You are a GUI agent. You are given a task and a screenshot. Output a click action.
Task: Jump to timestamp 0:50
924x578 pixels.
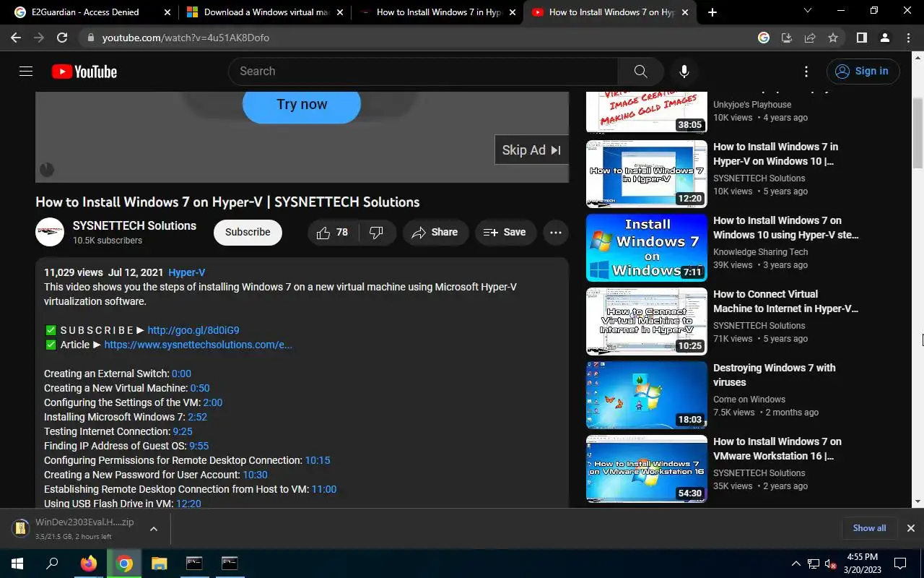click(x=200, y=388)
